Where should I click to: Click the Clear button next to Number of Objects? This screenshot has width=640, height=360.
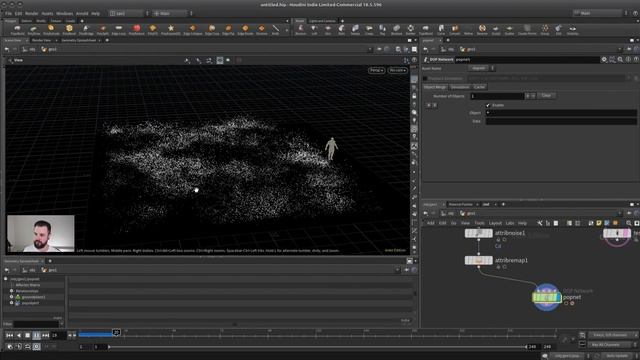546,96
